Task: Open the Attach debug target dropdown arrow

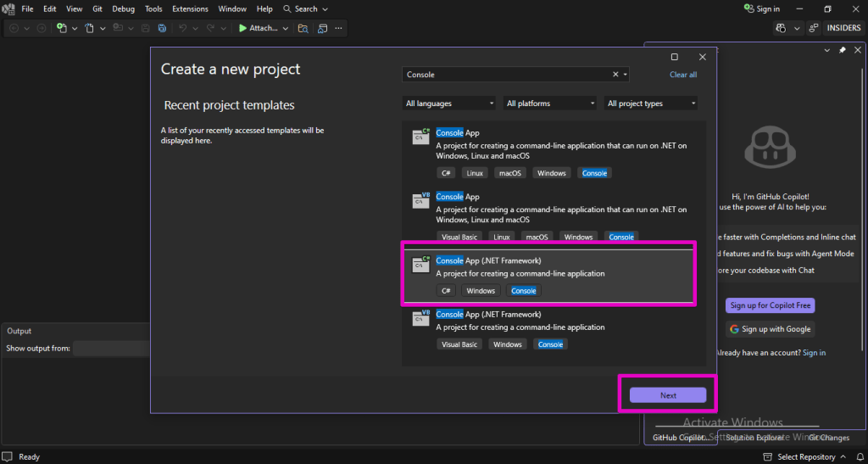Action: 285,28
